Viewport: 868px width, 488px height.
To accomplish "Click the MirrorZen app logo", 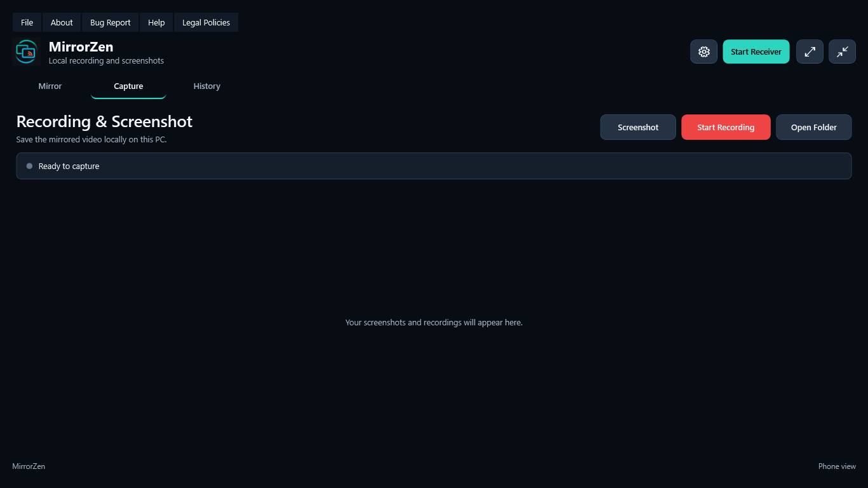I will point(27,51).
